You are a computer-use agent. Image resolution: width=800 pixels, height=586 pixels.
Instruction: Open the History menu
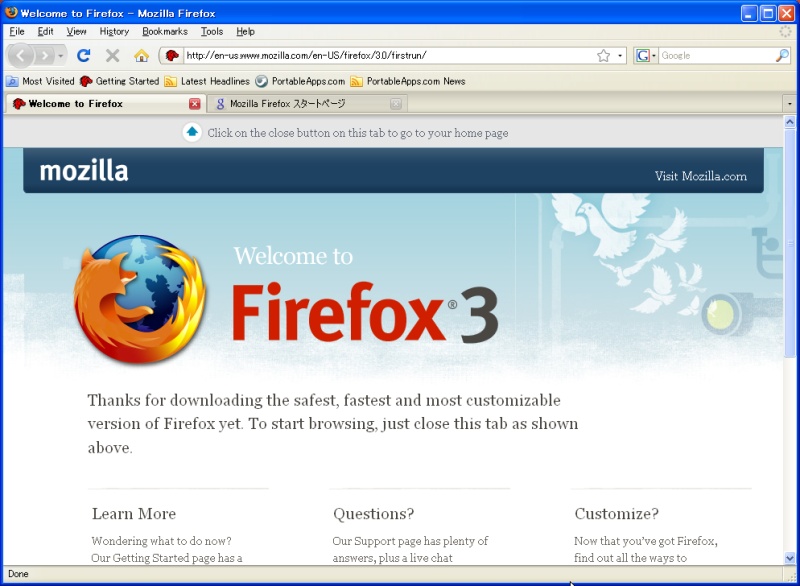click(114, 32)
